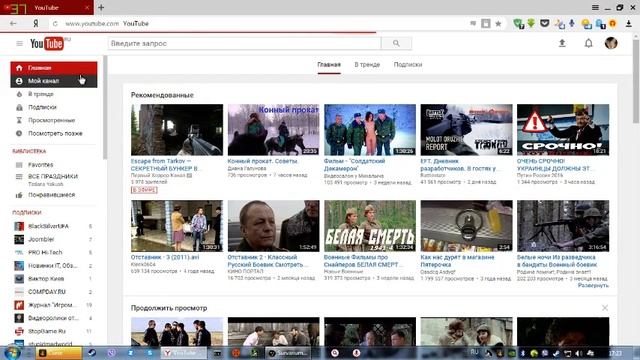Open the notifications bell
This screenshot has height=360, width=640.
588,43
